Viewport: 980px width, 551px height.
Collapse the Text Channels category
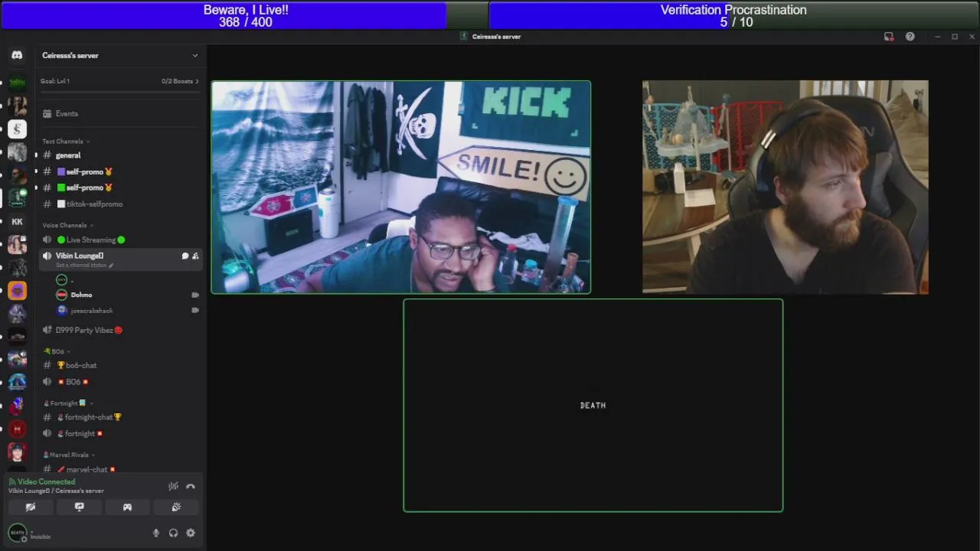[x=66, y=142]
